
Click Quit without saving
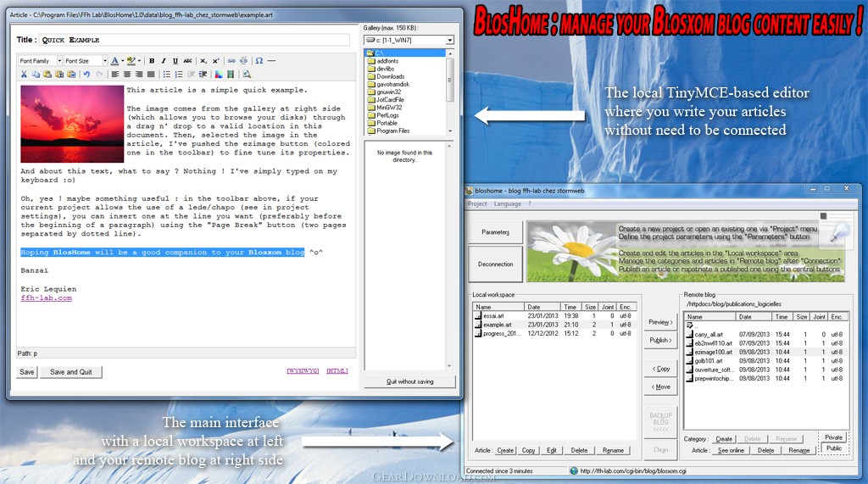(409, 381)
